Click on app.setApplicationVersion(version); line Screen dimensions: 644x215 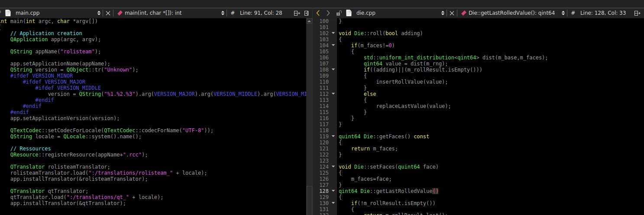coord(65,118)
